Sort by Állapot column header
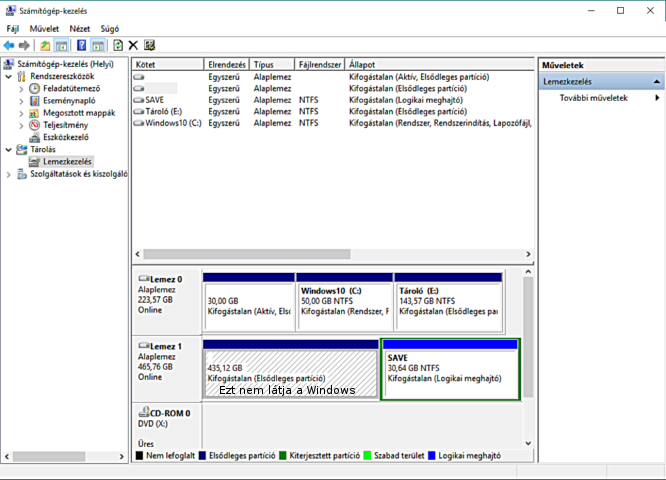Image resolution: width=666 pixels, height=480 pixels. 439,65
